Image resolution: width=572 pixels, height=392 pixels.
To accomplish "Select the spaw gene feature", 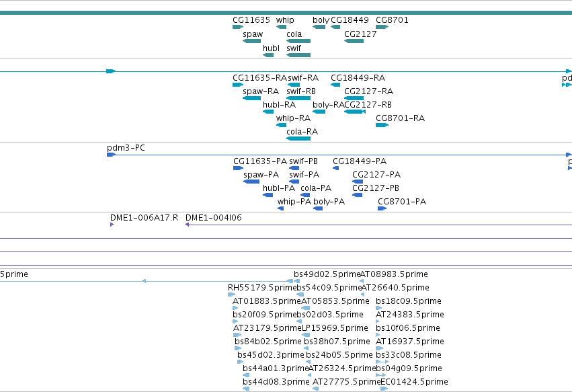I will (x=251, y=41).
